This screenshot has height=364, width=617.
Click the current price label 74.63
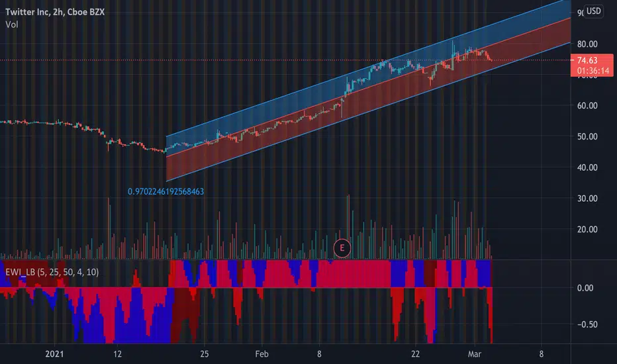point(587,60)
